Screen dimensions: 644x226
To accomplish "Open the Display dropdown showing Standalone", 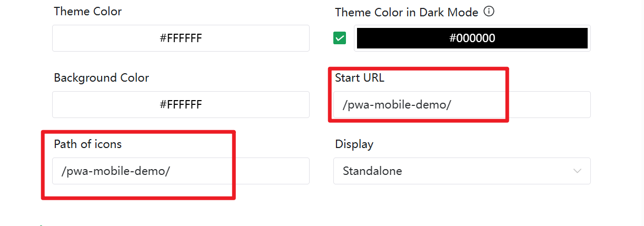I will (x=461, y=171).
